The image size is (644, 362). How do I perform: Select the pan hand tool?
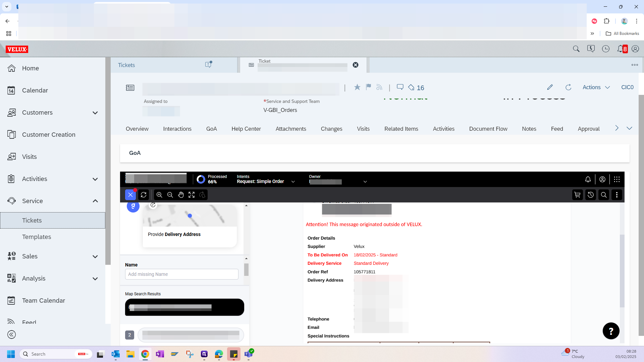click(181, 195)
